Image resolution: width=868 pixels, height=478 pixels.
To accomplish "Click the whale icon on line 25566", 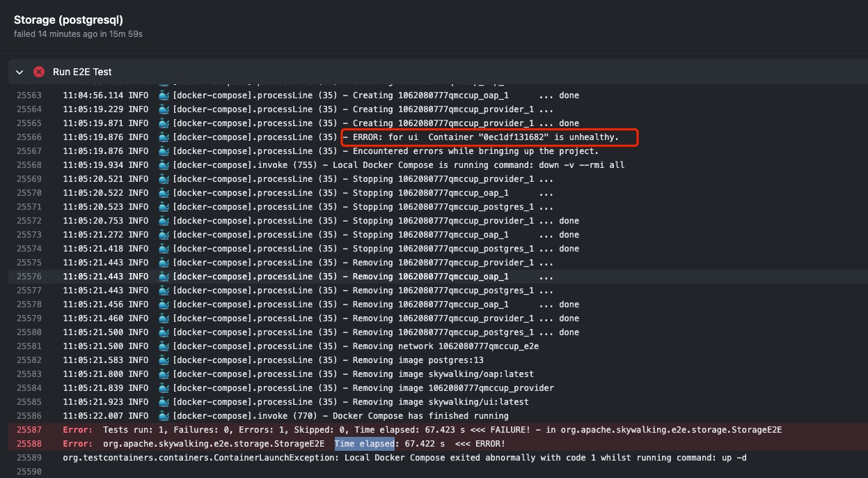I will pyautogui.click(x=164, y=137).
